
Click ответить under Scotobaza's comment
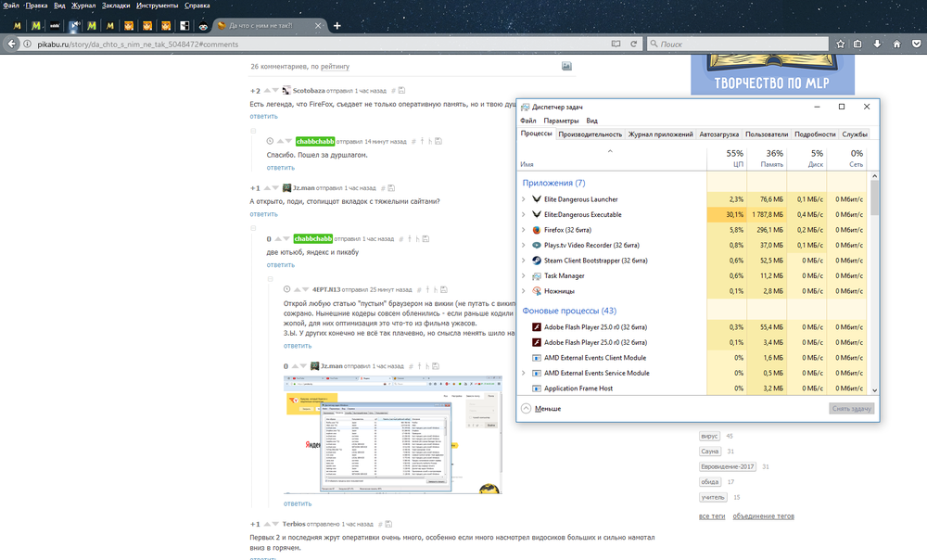[x=263, y=117]
